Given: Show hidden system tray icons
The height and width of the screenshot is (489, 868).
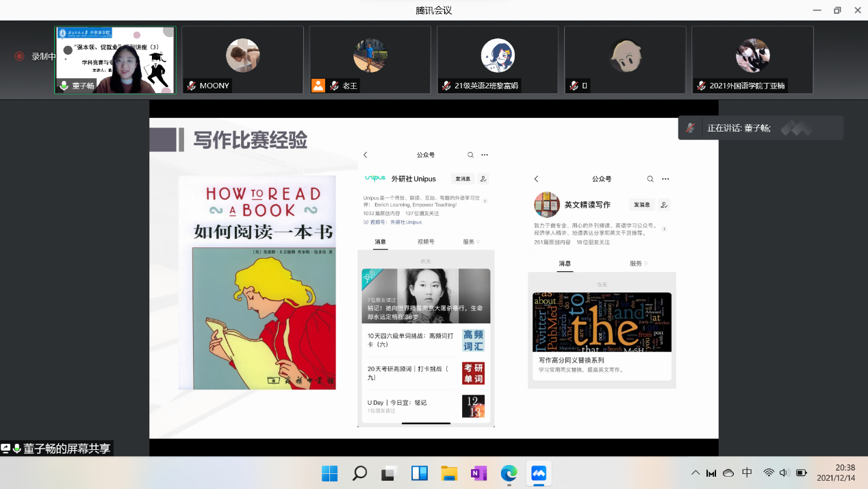Looking at the screenshot, I should coord(695,473).
